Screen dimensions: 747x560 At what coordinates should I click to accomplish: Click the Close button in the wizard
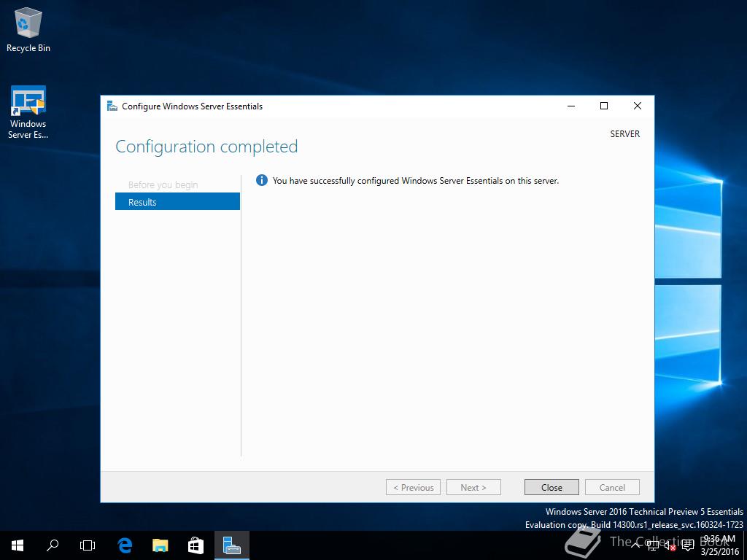[x=551, y=487]
